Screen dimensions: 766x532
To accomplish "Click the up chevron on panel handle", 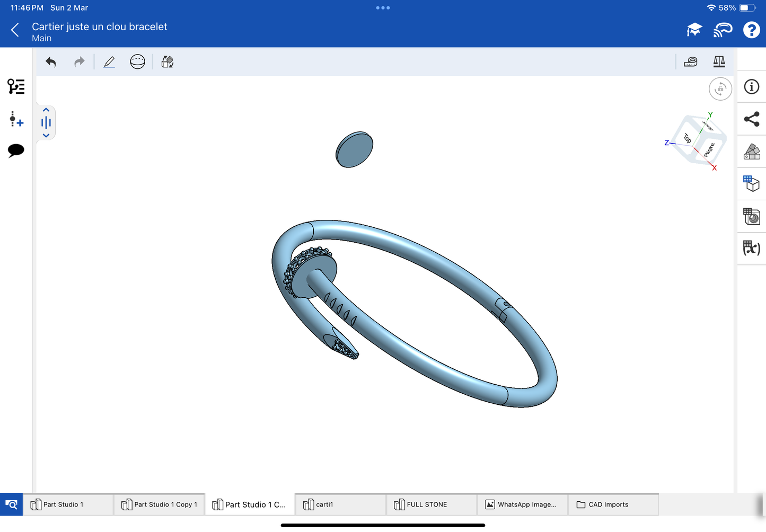I will (x=46, y=110).
